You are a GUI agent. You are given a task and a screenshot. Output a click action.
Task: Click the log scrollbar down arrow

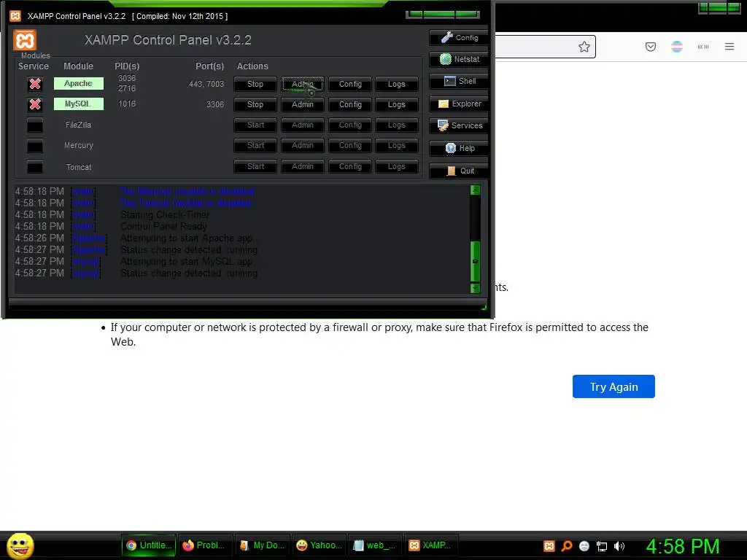point(475,288)
